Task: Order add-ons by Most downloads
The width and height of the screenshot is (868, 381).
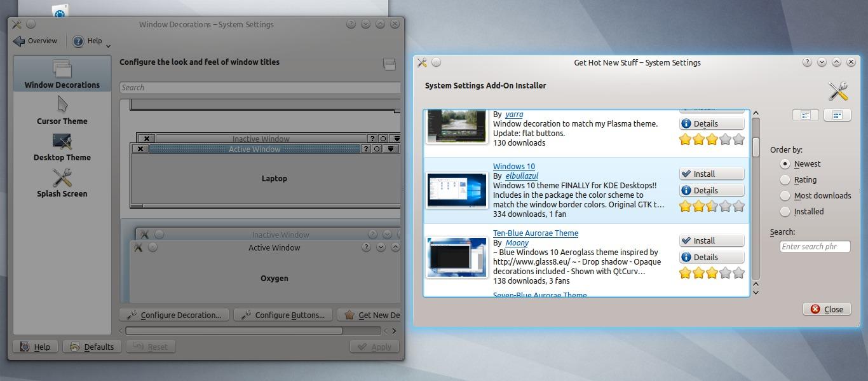Action: [x=785, y=195]
